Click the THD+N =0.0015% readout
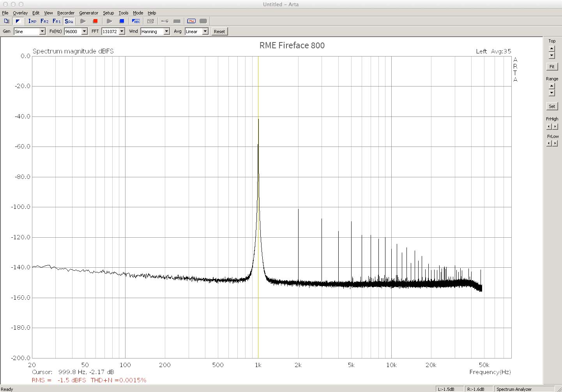 click(118, 380)
